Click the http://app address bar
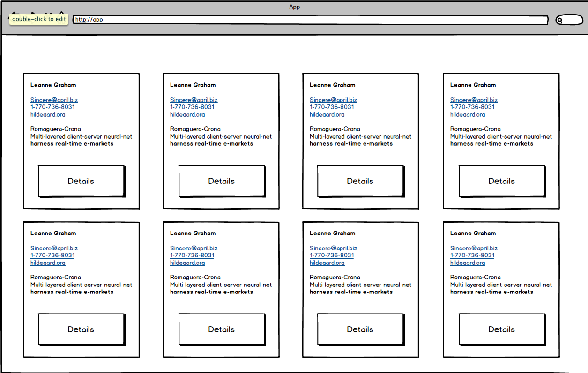 [310, 20]
